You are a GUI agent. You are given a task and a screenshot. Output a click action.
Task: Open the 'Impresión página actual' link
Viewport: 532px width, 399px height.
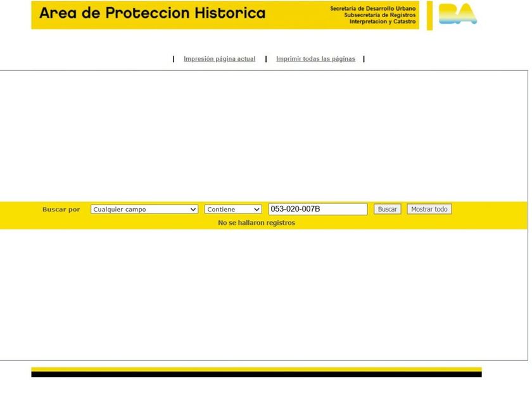(220, 59)
